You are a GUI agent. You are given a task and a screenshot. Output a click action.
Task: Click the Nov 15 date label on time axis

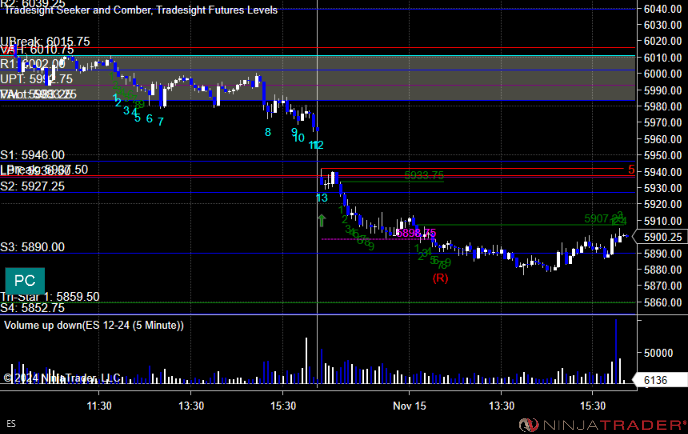(409, 406)
